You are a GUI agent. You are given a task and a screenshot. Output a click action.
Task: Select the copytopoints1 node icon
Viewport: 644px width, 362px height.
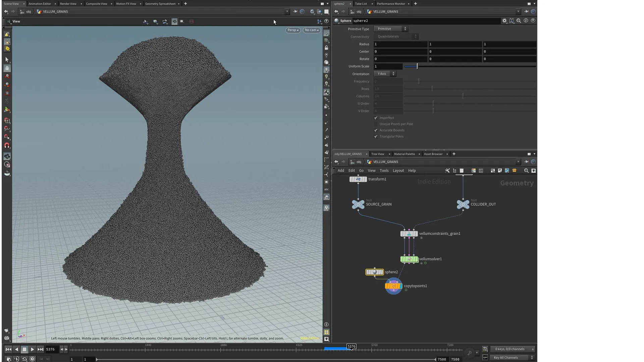(393, 286)
